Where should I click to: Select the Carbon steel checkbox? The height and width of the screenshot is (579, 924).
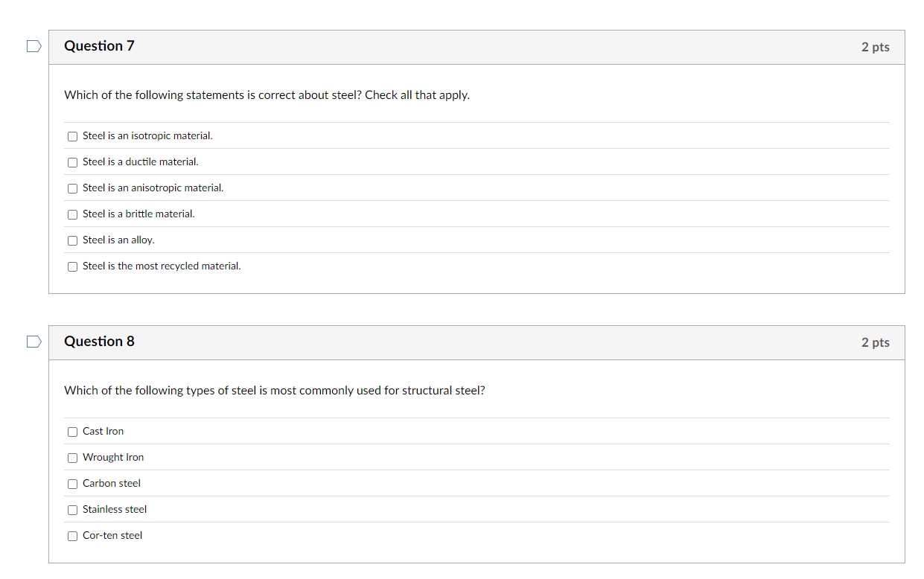(x=72, y=484)
